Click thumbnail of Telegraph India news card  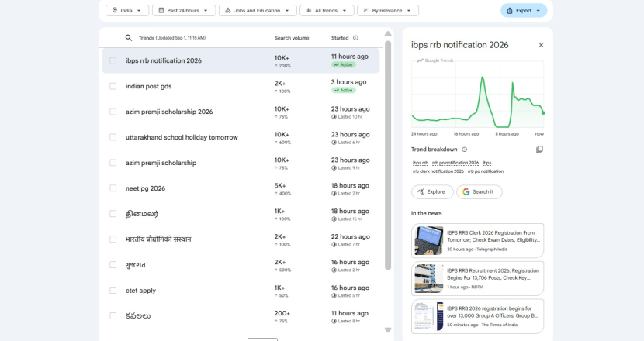(x=428, y=240)
